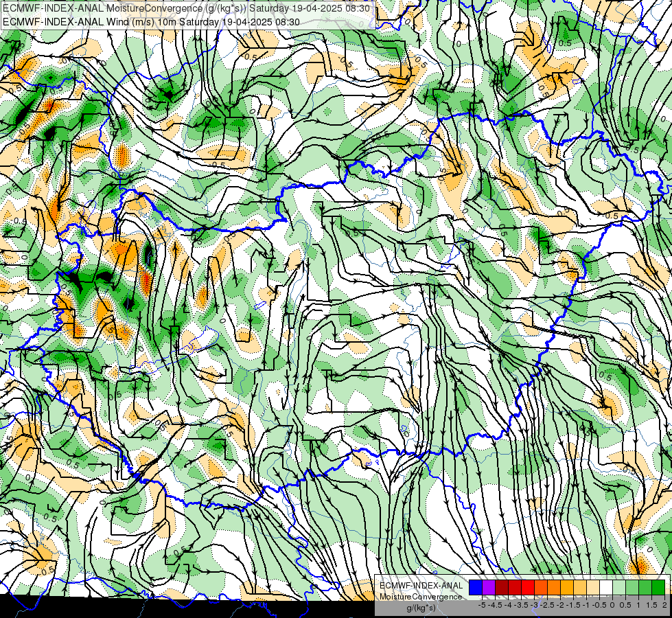This screenshot has height=618, width=672.
Task: Click the -3.5 tick label in the legend
Action: (x=522, y=605)
